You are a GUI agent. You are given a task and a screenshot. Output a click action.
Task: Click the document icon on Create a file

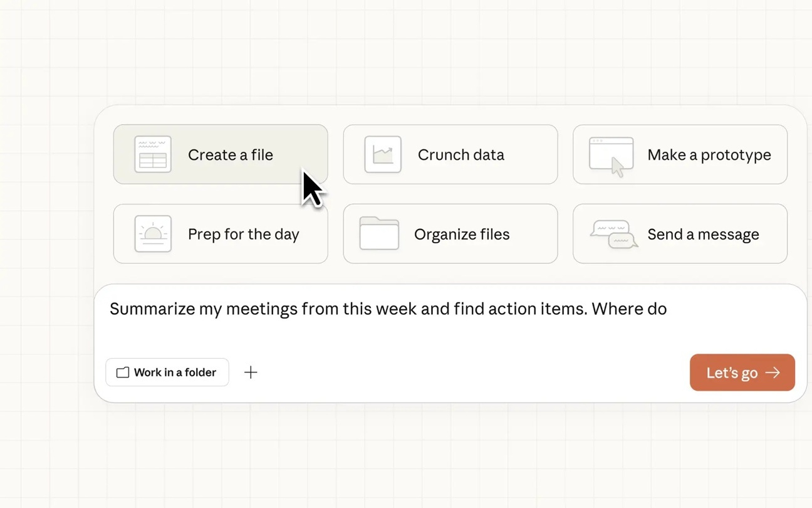tap(153, 154)
